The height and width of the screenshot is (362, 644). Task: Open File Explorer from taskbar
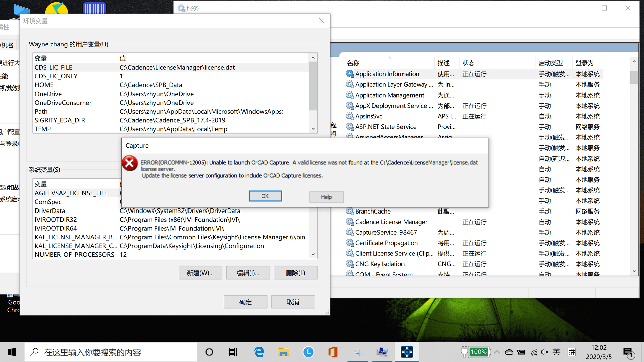coord(283,352)
